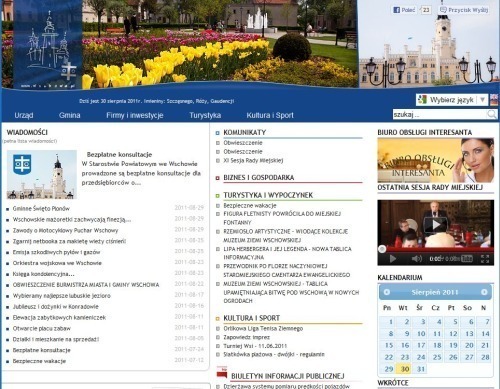The image size is (500, 389).
Task: Open Siatkówka plażowa dwójki regulamin item
Action: pos(274,355)
